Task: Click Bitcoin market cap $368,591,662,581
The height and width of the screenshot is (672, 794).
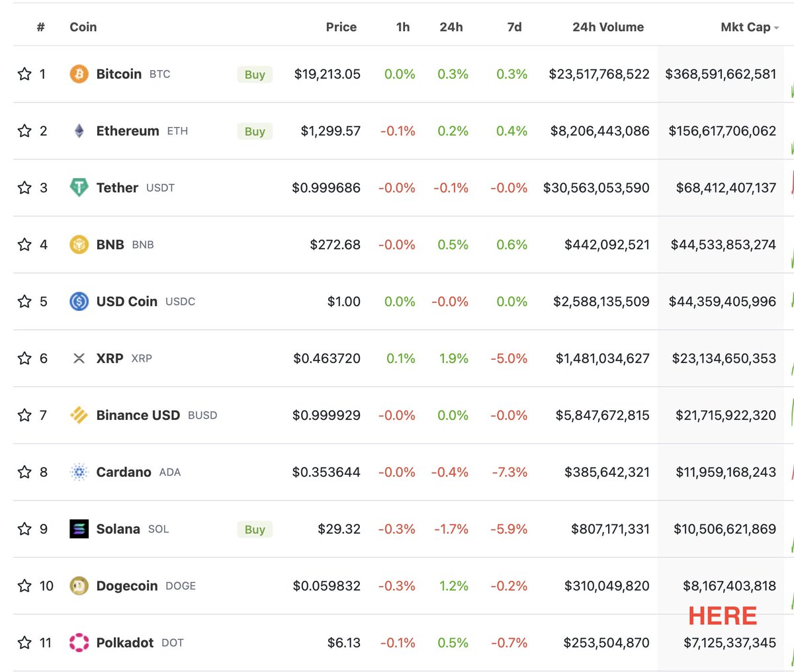Action: pos(721,74)
